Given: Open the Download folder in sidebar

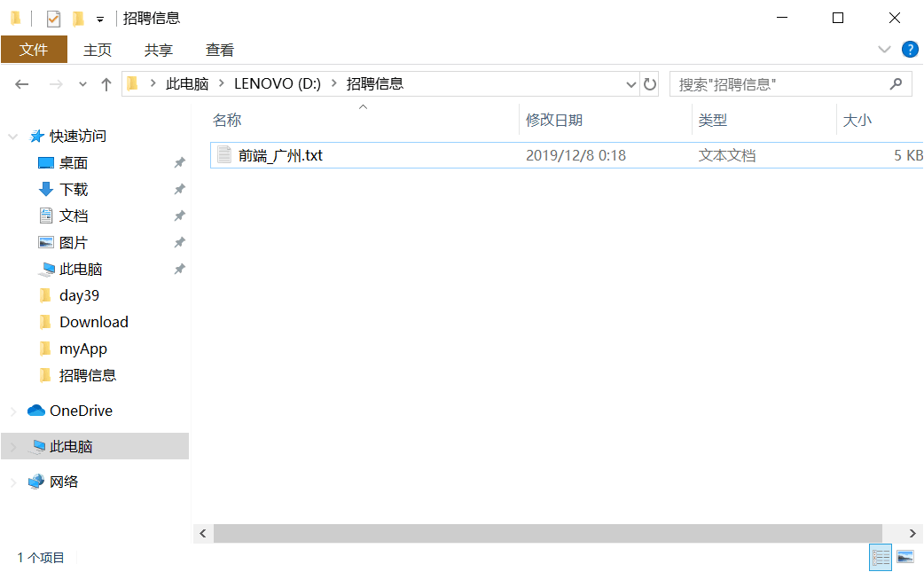Looking at the screenshot, I should pos(94,322).
